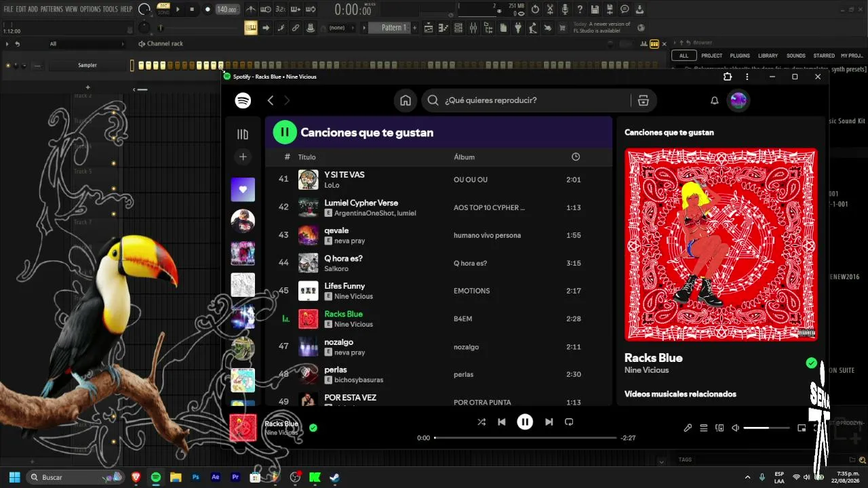The height and width of the screenshot is (488, 868).
Task: Open connect to a device in Spotify
Action: click(x=719, y=428)
